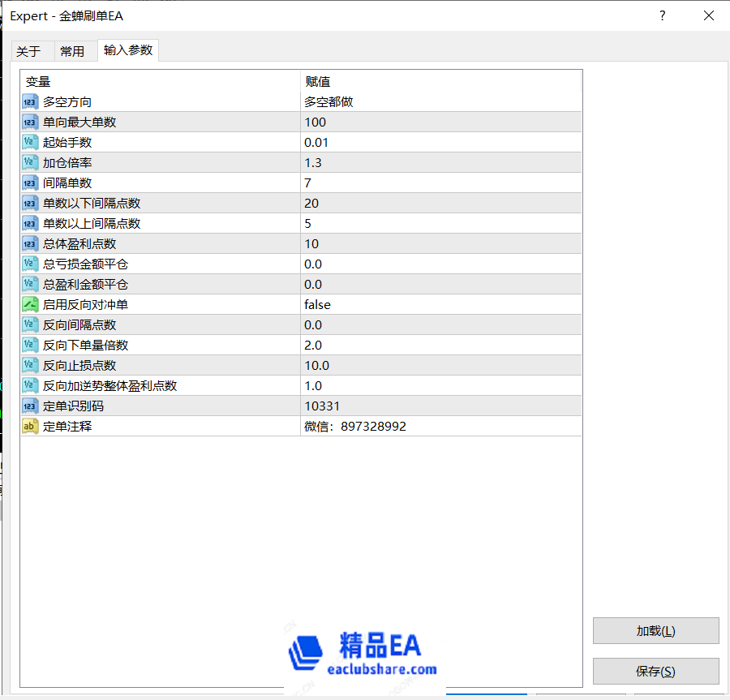Screen dimensions: 730x700
Task: Click the integer icon next to 单向最大单数
Action: pos(30,122)
